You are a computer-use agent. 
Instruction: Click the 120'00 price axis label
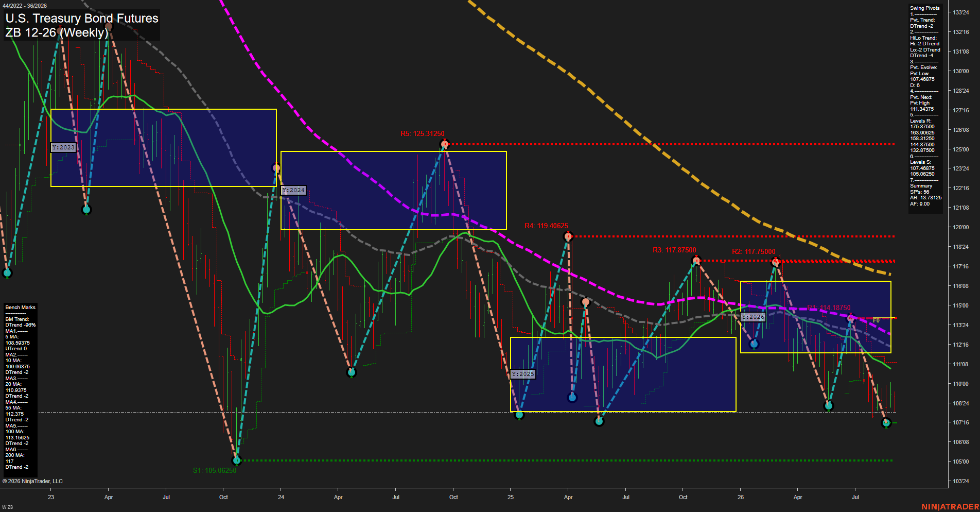(961, 227)
